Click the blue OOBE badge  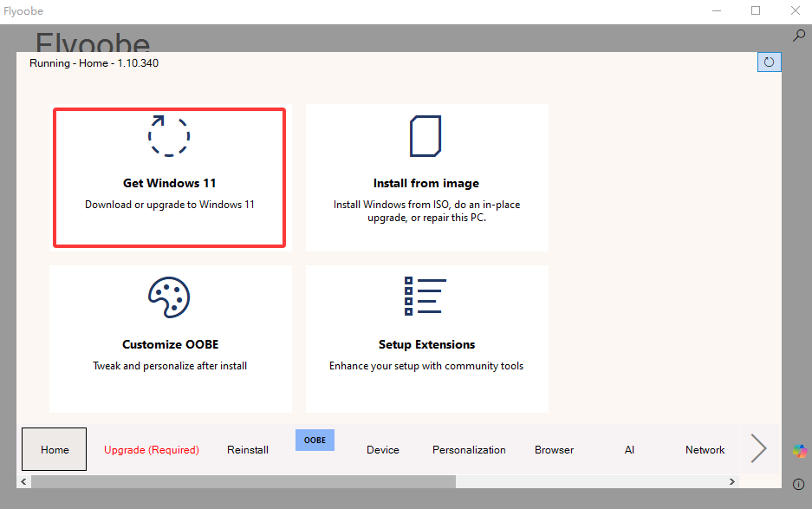(x=315, y=440)
